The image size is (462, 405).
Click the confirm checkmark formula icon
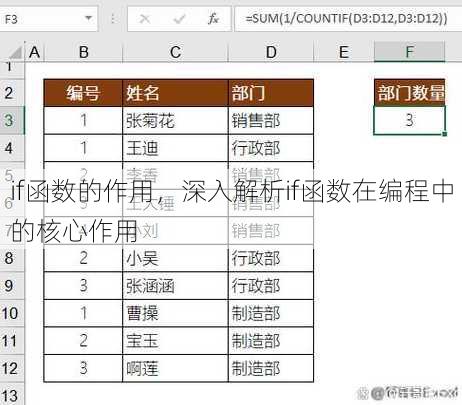179,19
